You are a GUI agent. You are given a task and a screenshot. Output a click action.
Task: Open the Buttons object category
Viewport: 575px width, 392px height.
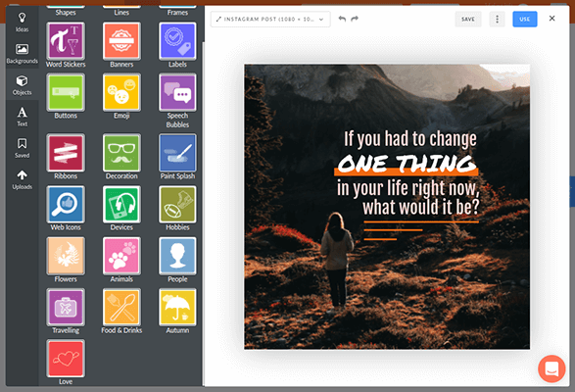click(66, 92)
